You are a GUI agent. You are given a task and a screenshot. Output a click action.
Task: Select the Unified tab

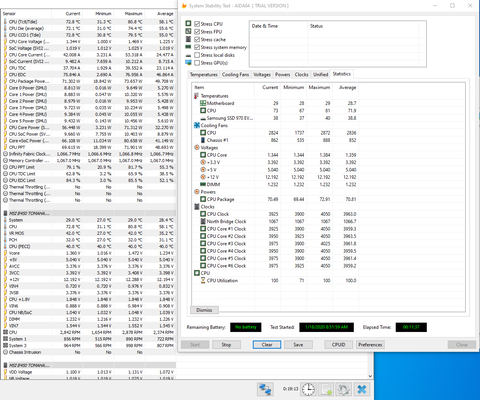(x=321, y=75)
